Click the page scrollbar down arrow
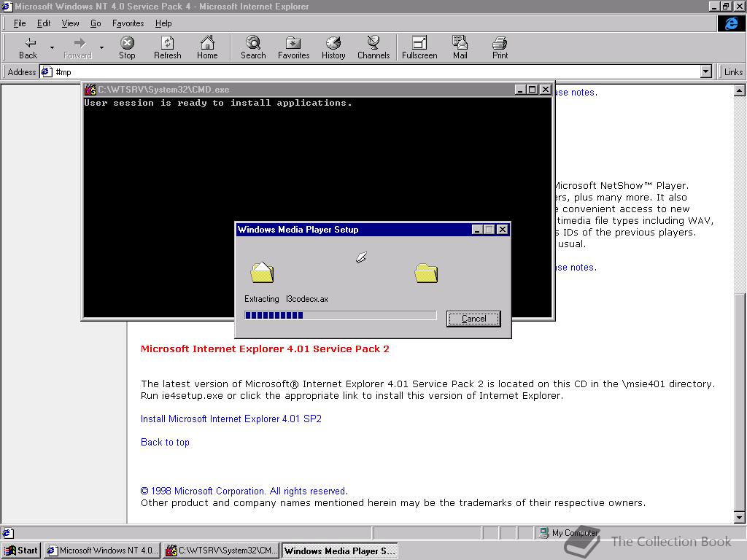The width and height of the screenshot is (747, 560). (x=739, y=517)
